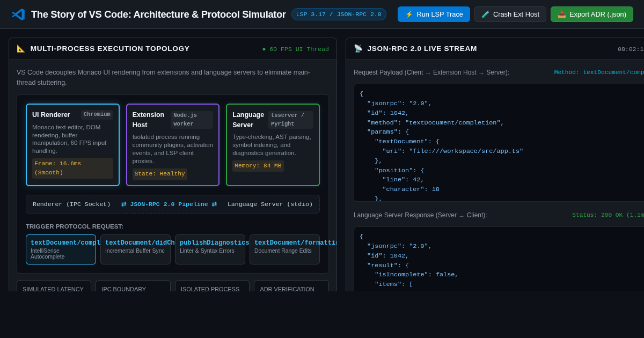Image resolution: width=644 pixels, height=338 pixels.
Task: Click the "isIncomplete": false line
Action: (416, 275)
